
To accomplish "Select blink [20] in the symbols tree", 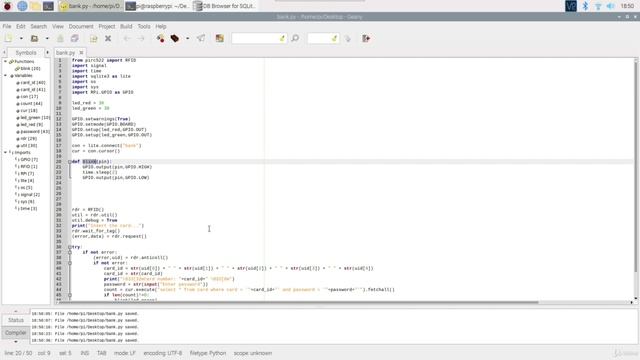I will 30,69.
